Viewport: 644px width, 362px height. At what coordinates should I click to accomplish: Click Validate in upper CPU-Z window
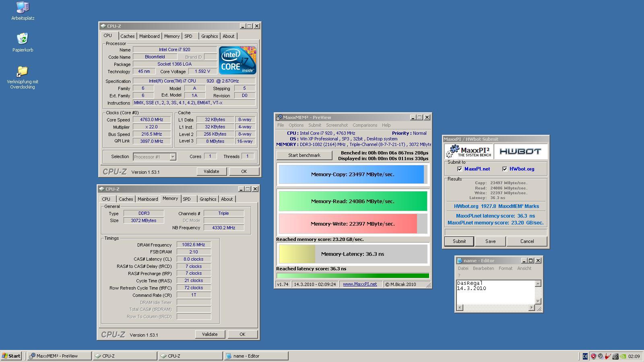[211, 171]
